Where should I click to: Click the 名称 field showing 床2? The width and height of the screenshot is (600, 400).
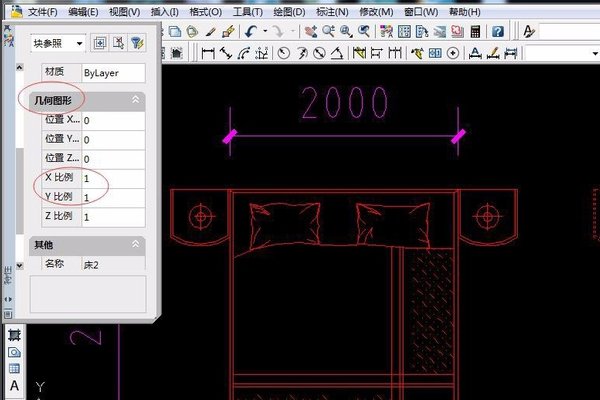coord(113,264)
